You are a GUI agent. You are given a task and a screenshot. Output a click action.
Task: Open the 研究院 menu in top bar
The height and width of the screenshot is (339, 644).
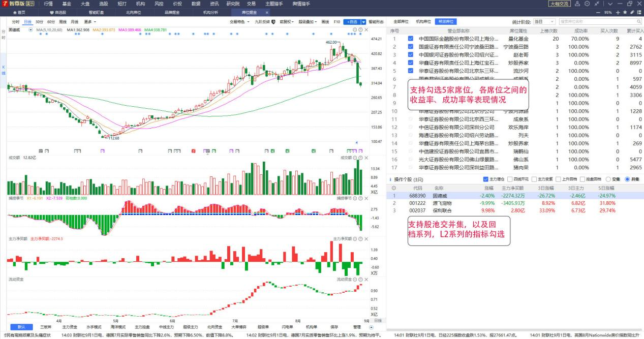(233, 4)
